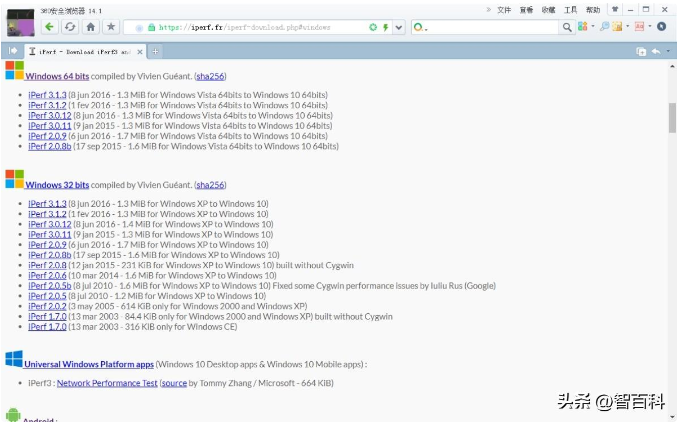
Task: Download iPerf 3.0.12 for Windows Vista 64bits
Action: point(50,115)
